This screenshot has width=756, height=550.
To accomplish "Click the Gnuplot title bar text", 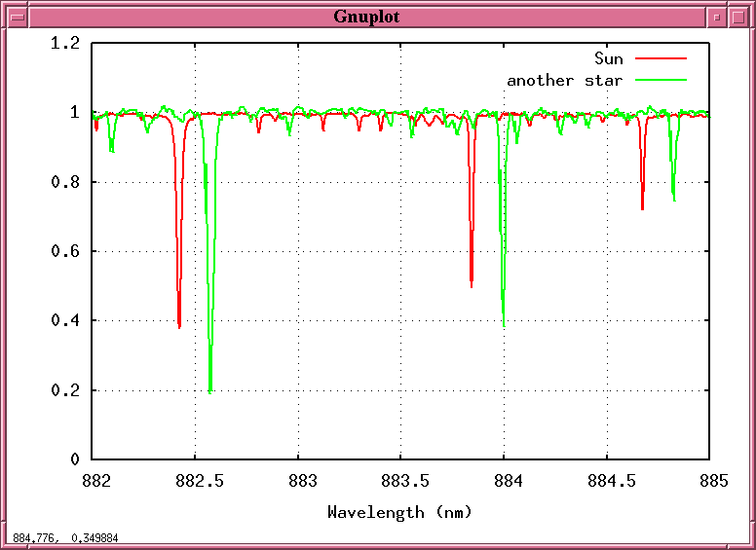I will [366, 17].
